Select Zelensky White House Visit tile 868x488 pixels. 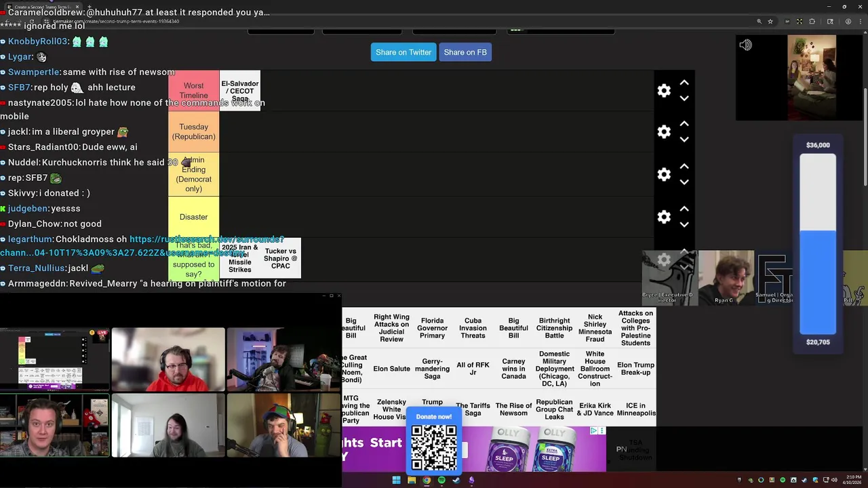(x=391, y=409)
